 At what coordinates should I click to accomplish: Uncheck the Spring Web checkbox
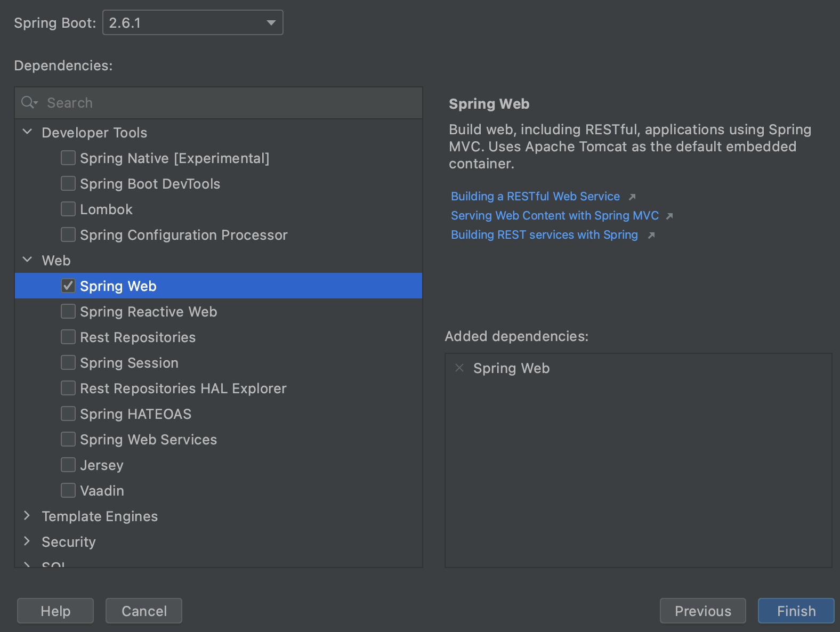pos(68,286)
